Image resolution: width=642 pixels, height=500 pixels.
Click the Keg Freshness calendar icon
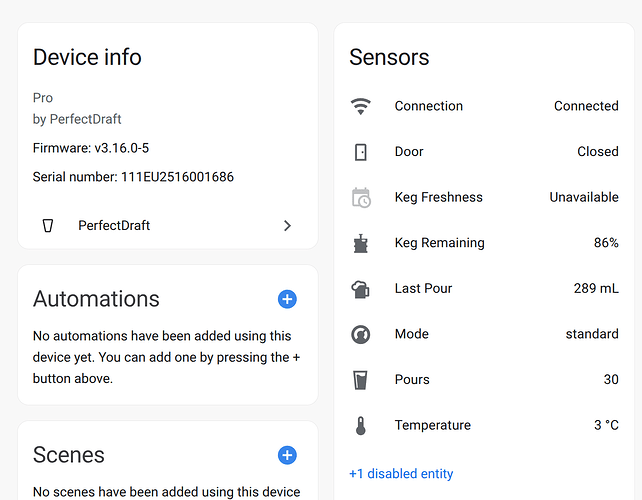point(361,197)
